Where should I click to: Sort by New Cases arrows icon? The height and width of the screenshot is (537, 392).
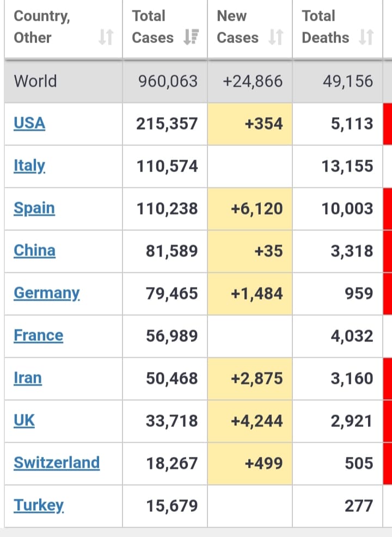[x=276, y=38]
